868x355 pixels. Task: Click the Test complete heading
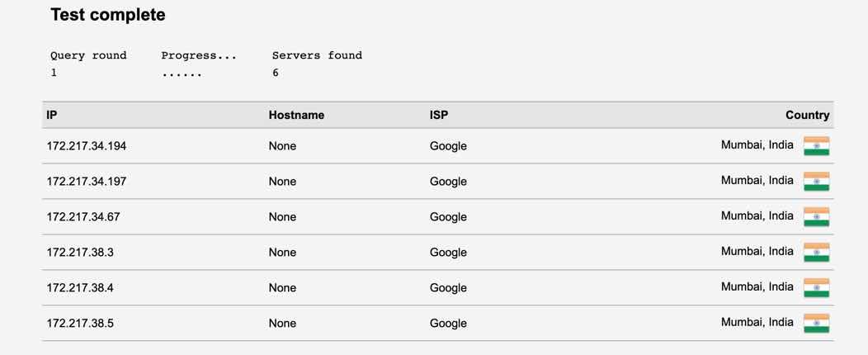(x=108, y=15)
